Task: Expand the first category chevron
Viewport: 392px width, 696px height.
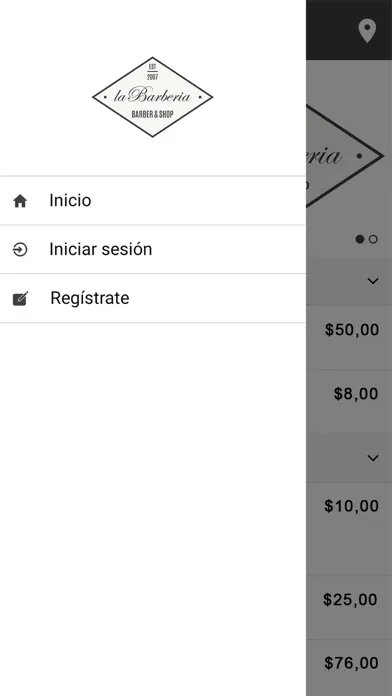Action: [x=373, y=281]
